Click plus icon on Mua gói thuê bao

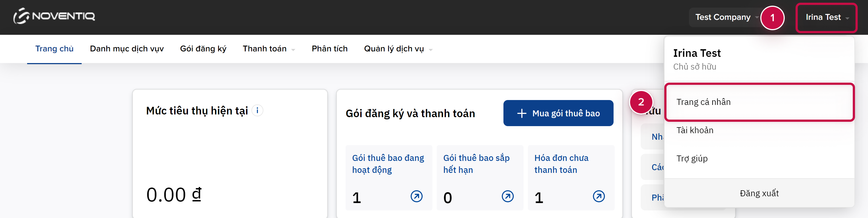521,113
